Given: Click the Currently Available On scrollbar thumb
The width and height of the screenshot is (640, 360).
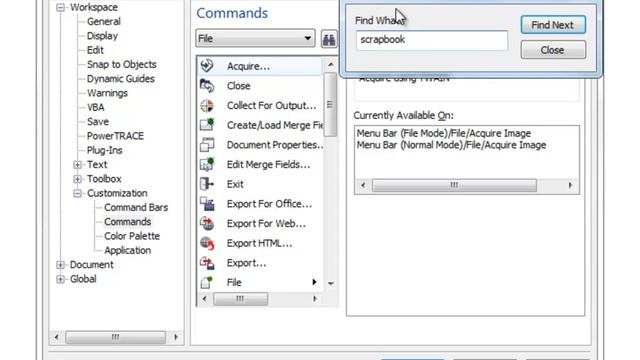Looking at the screenshot, I should [454, 185].
